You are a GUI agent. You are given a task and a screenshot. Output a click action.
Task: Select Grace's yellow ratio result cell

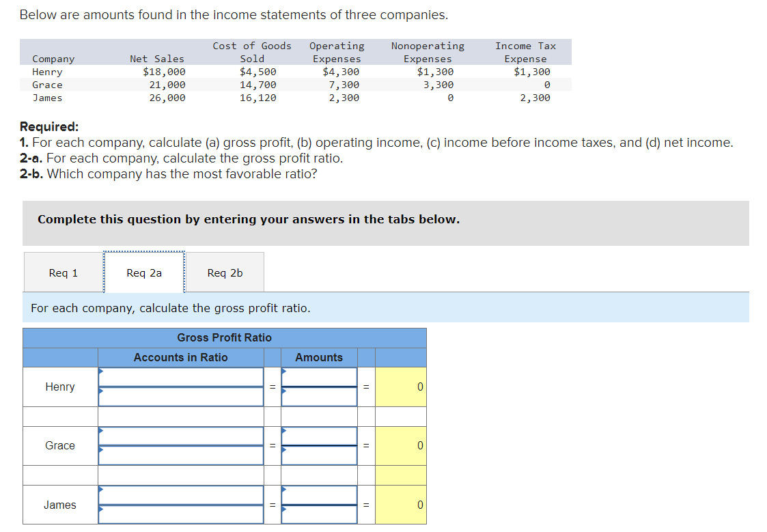[x=401, y=445]
